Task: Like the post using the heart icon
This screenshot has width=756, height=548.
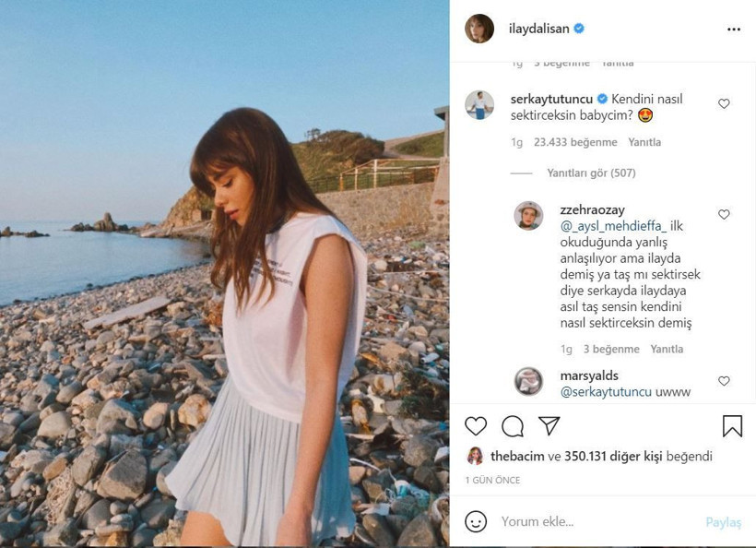Action: point(475,426)
